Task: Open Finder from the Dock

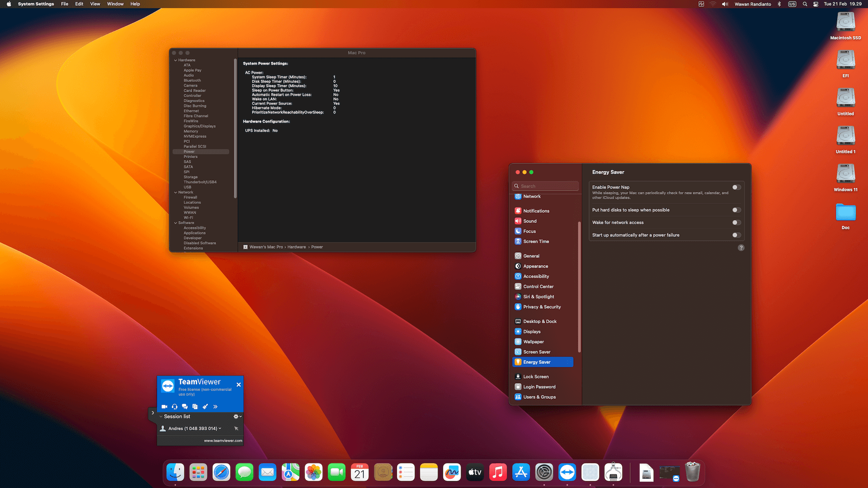Action: [x=175, y=473]
